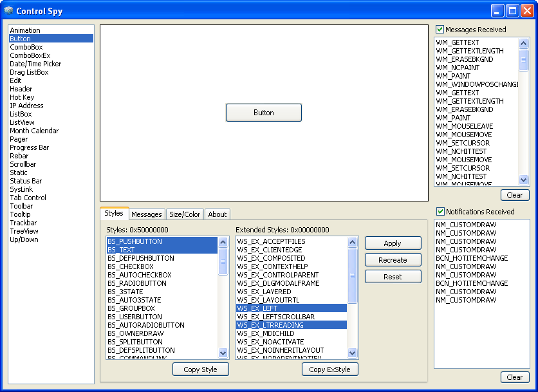Click the Control Spy title bar icon
Viewport: 538px width, 392px height.
coord(8,11)
